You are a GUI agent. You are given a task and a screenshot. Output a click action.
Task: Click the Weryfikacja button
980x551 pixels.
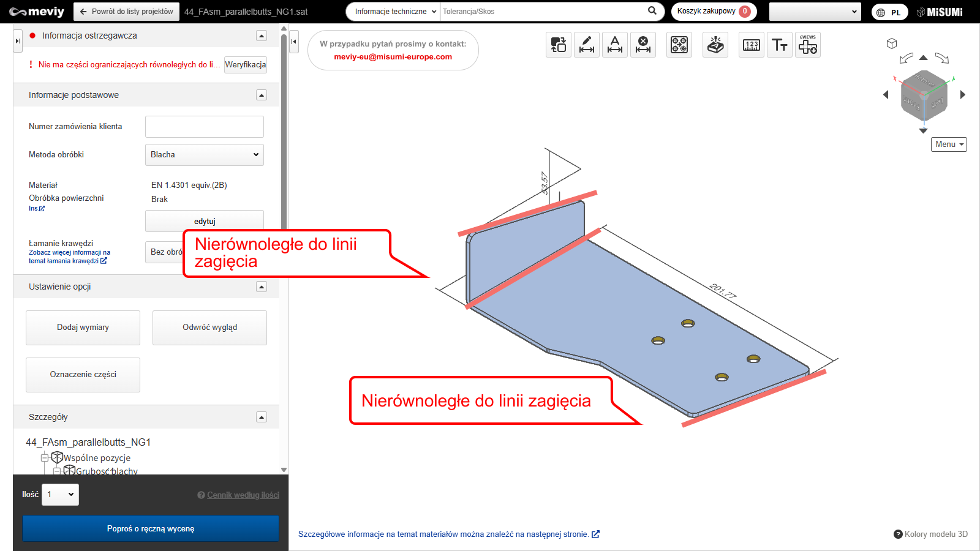[245, 65]
